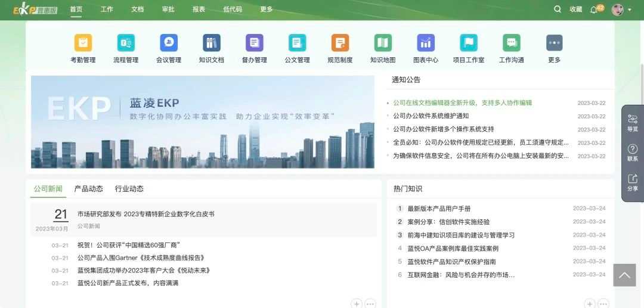Click the ellipsis icon under company news
This screenshot has height=308, width=644.
click(370, 304)
